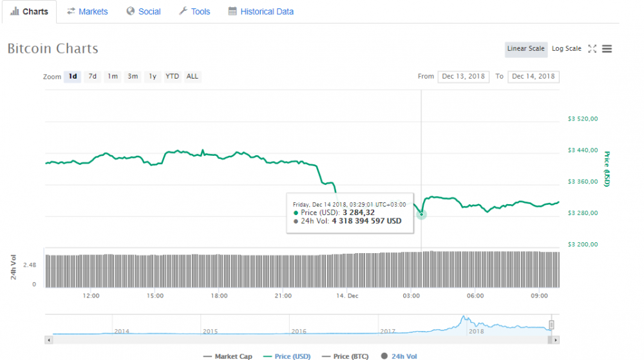Click the $3 520,00 axis label
644x360 pixels.
point(583,118)
